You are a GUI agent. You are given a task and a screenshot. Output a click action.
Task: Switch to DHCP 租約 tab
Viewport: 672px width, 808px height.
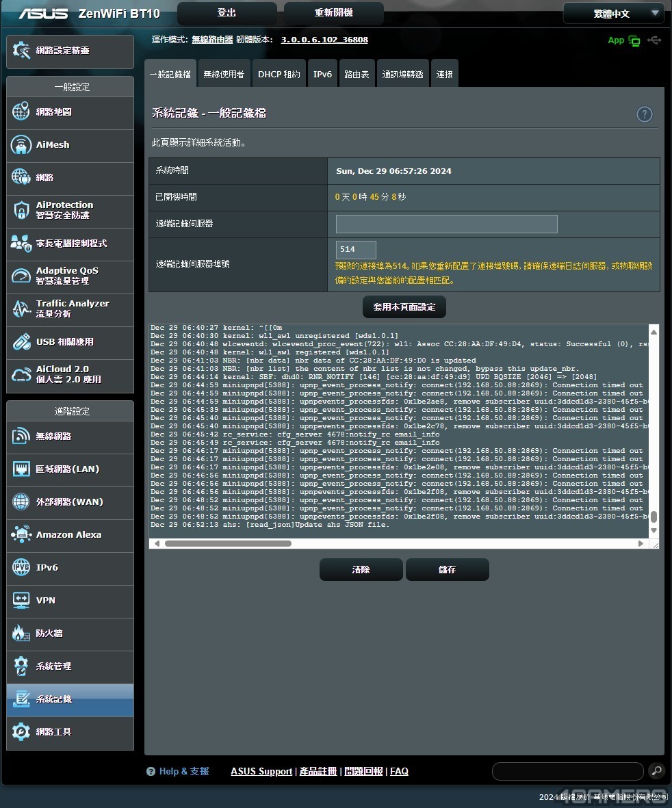[x=279, y=74]
